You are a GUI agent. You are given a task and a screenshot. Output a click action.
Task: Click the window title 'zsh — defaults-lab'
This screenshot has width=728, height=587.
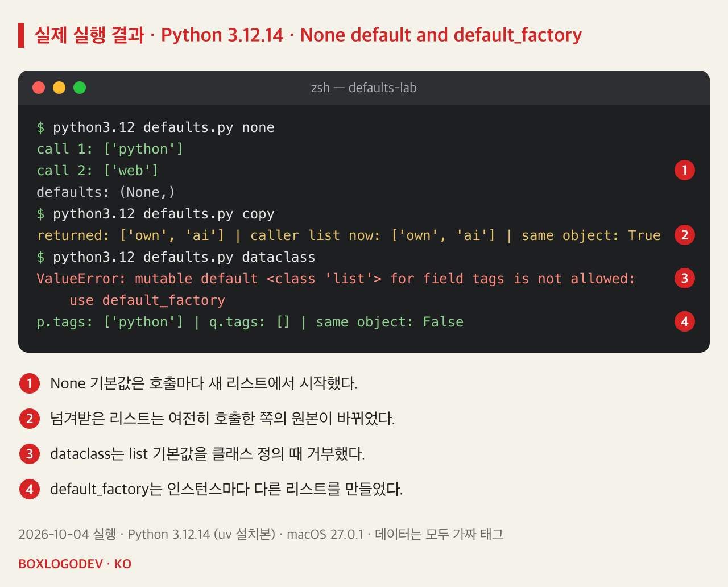(x=364, y=88)
